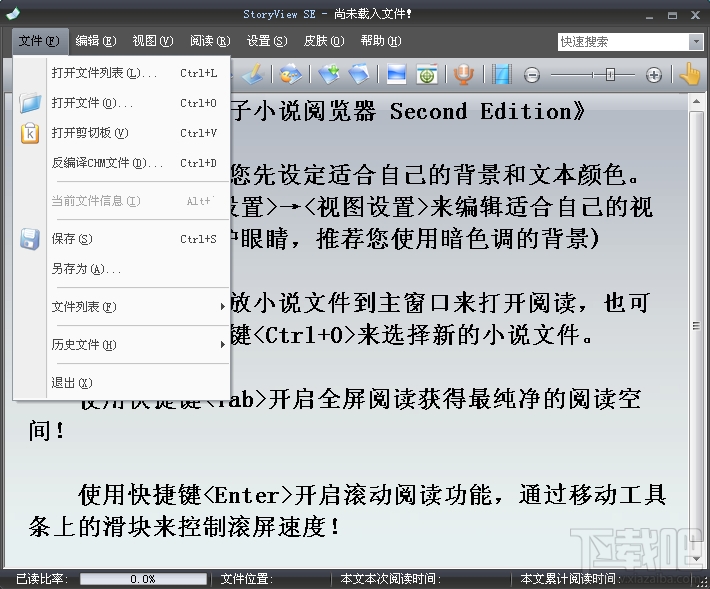Choose 打开文件(O)... menu entry
The width and height of the screenshot is (710, 589).
[139, 103]
